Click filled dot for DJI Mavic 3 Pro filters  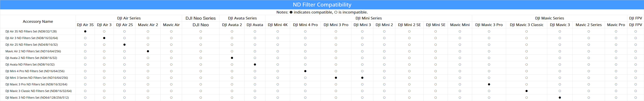point(489,84)
